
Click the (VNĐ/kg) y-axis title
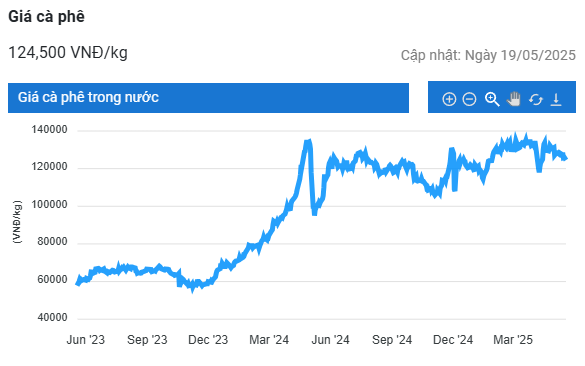point(17,222)
